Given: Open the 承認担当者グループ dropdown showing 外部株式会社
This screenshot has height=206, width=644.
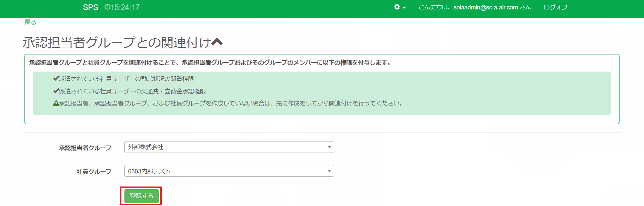Looking at the screenshot, I should (x=229, y=147).
